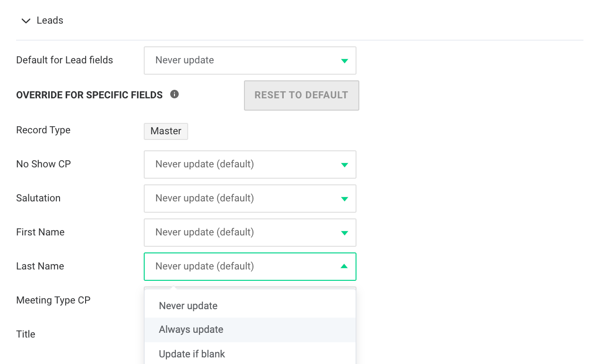Click the green arrow in No Show CP row
The height and width of the screenshot is (364, 591).
[x=345, y=165]
